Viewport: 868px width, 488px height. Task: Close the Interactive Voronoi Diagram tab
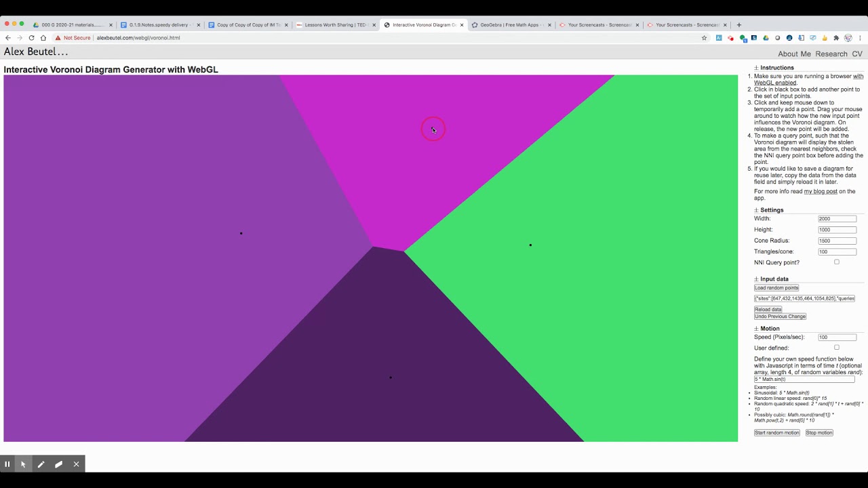coord(462,25)
